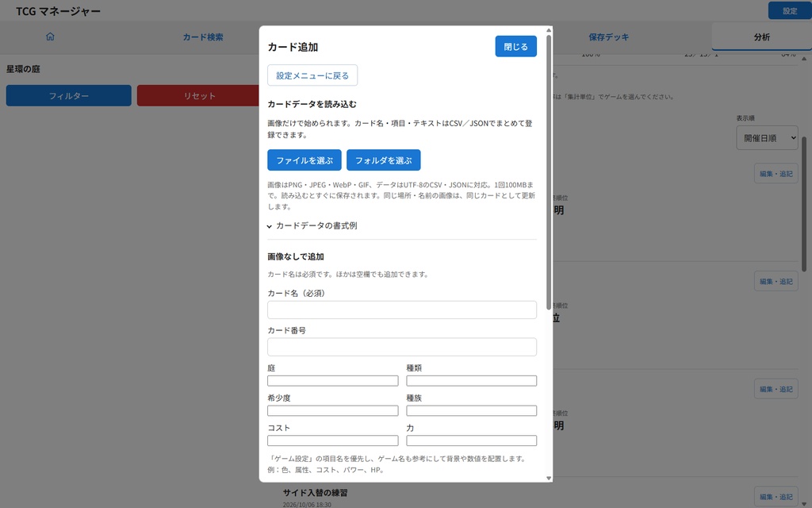Choose a folder with フォルダを選ぶ button
This screenshot has width=812, height=508.
click(383, 160)
